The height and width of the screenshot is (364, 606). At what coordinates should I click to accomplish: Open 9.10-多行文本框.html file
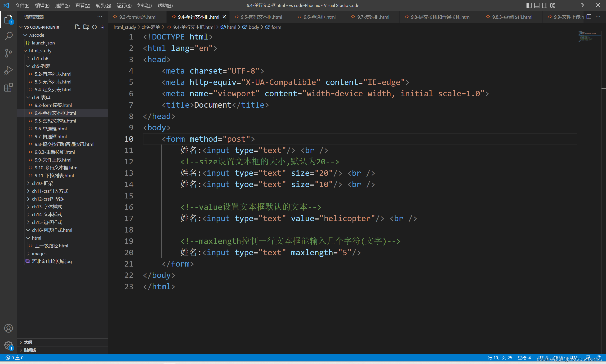[x=56, y=167]
